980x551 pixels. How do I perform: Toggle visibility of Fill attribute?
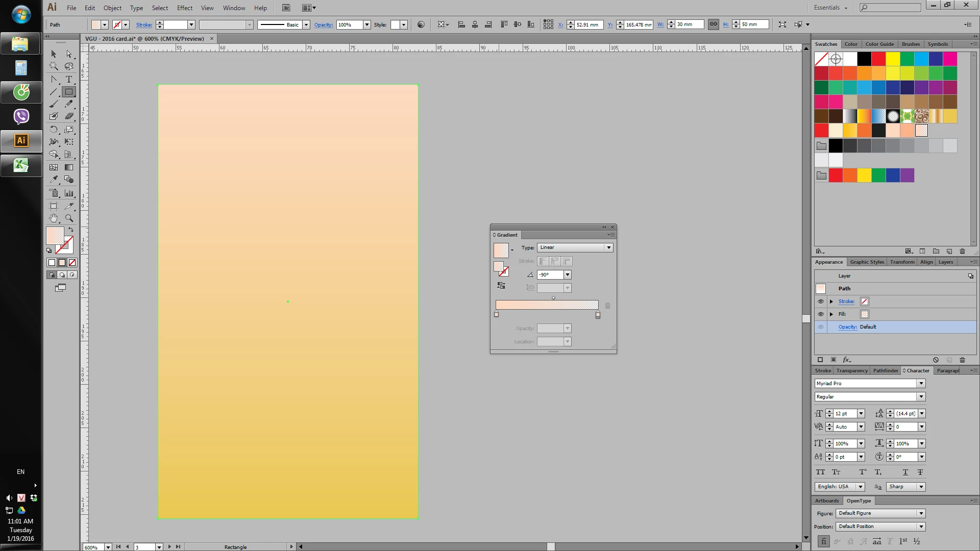(821, 314)
